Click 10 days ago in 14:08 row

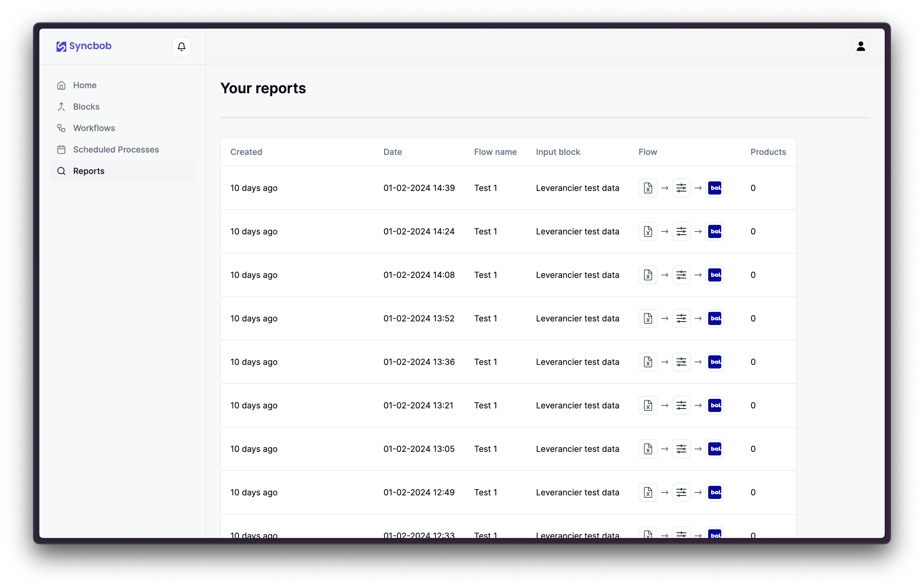point(254,275)
